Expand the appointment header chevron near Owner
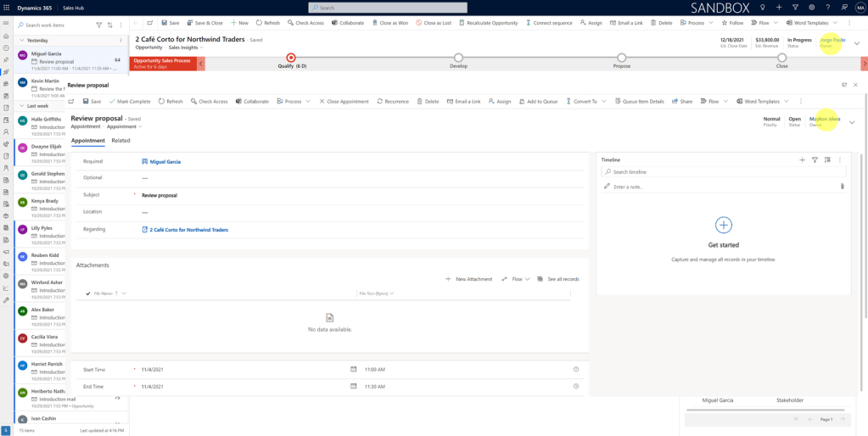 click(852, 122)
